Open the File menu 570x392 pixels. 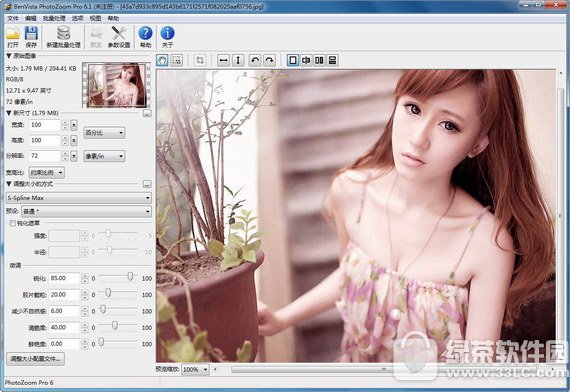(13, 18)
